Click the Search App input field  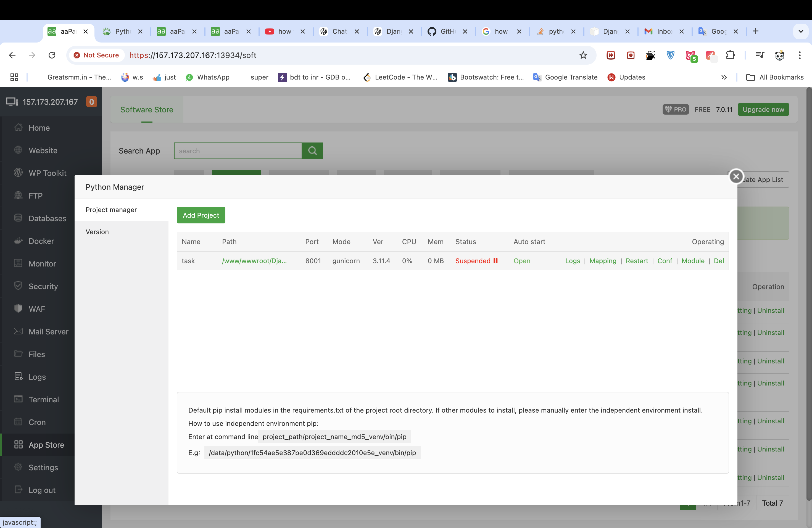[238, 151]
